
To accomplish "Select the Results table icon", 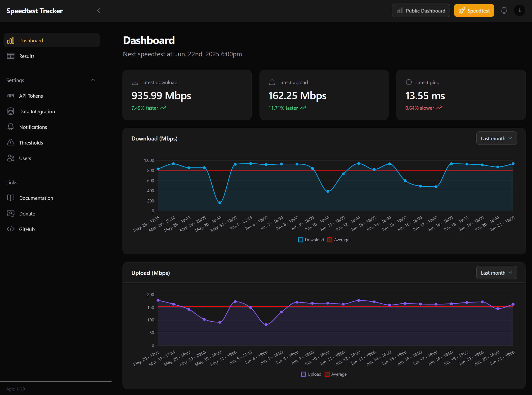I will 10,56.
